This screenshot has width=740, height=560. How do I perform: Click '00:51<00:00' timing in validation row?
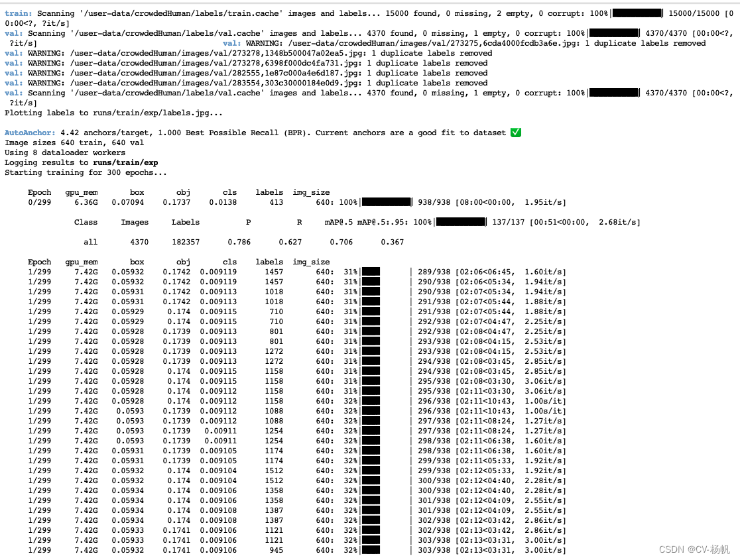pyautogui.click(x=559, y=222)
